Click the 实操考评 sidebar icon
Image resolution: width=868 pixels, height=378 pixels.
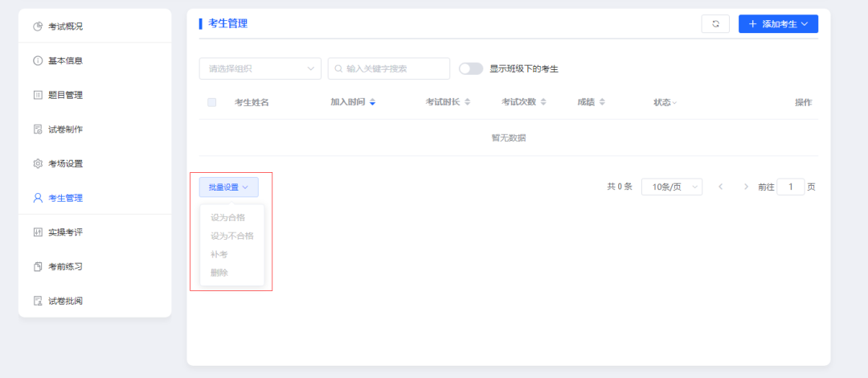click(x=38, y=232)
